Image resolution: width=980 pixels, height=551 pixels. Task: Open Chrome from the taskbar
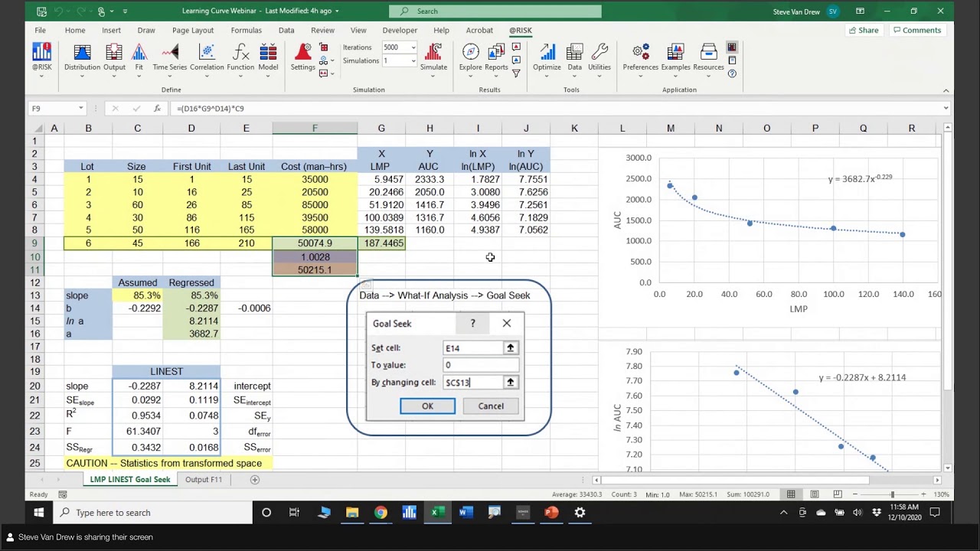(381, 513)
